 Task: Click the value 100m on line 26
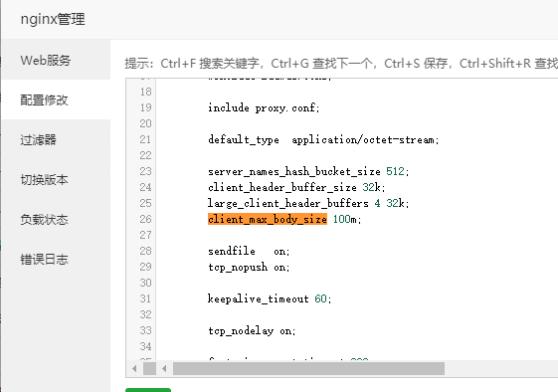click(x=345, y=219)
